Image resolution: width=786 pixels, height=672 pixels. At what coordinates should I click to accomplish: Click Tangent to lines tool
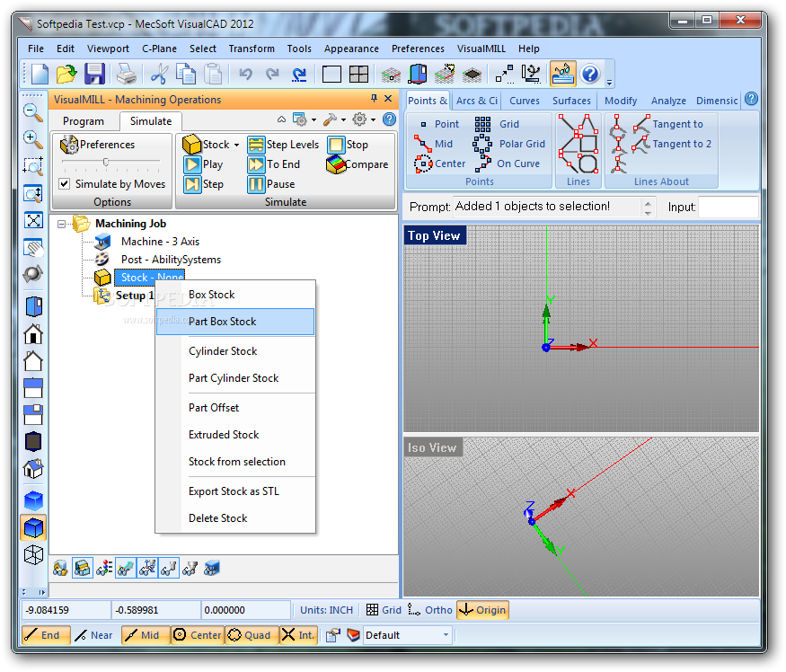click(668, 124)
